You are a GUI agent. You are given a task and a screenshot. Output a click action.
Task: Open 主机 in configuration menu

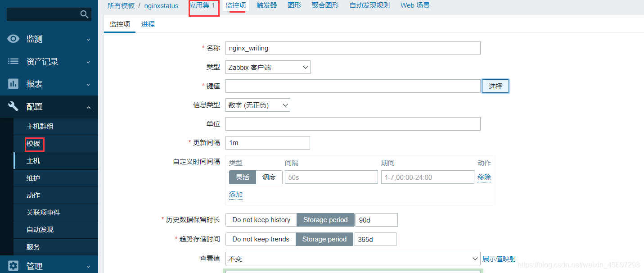(33, 161)
